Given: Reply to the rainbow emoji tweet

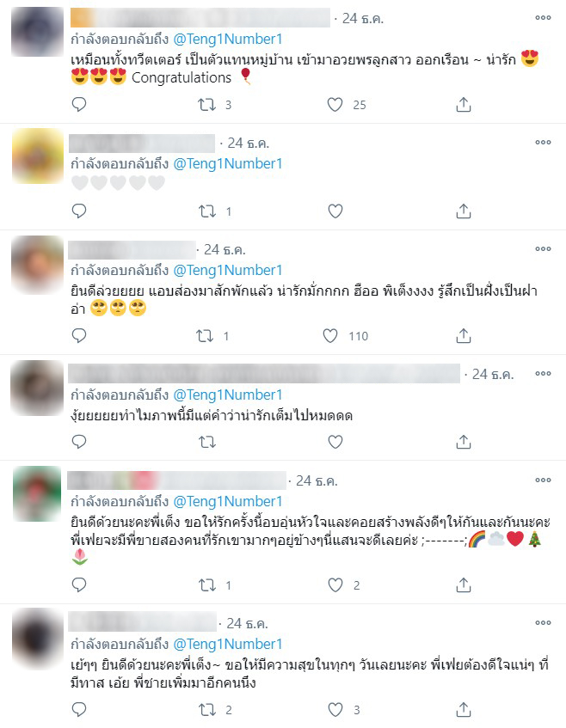Looking at the screenshot, I should [x=79, y=585].
